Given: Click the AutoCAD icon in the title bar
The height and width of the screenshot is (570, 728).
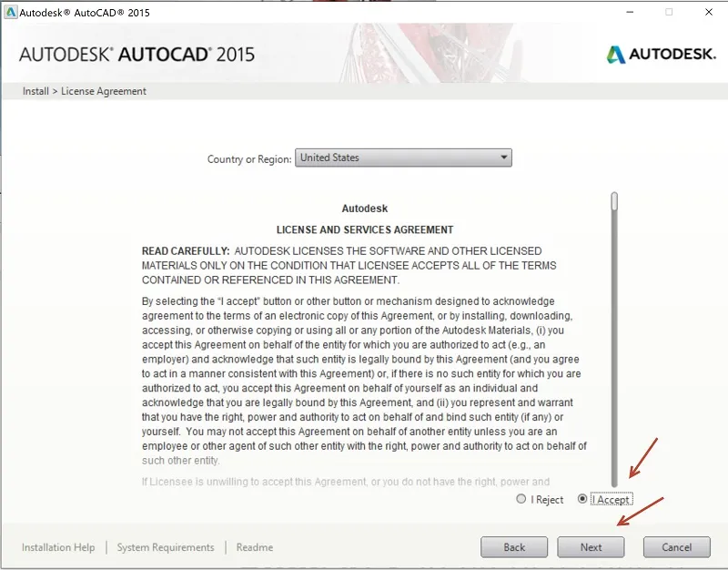Looking at the screenshot, I should tap(11, 12).
